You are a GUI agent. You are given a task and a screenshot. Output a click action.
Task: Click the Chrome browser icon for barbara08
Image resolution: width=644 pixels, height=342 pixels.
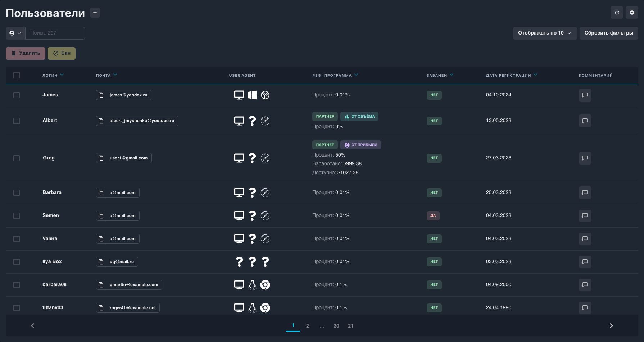pos(265,285)
